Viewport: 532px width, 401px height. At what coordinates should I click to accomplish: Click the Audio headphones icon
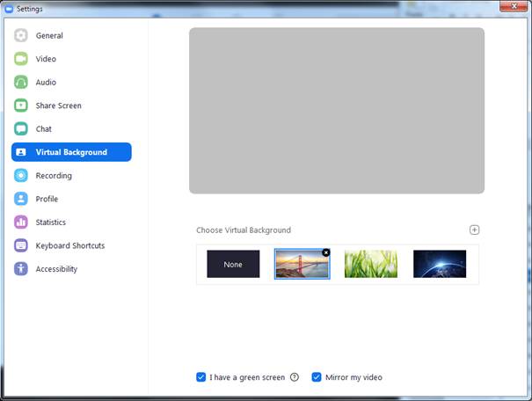[x=21, y=82]
